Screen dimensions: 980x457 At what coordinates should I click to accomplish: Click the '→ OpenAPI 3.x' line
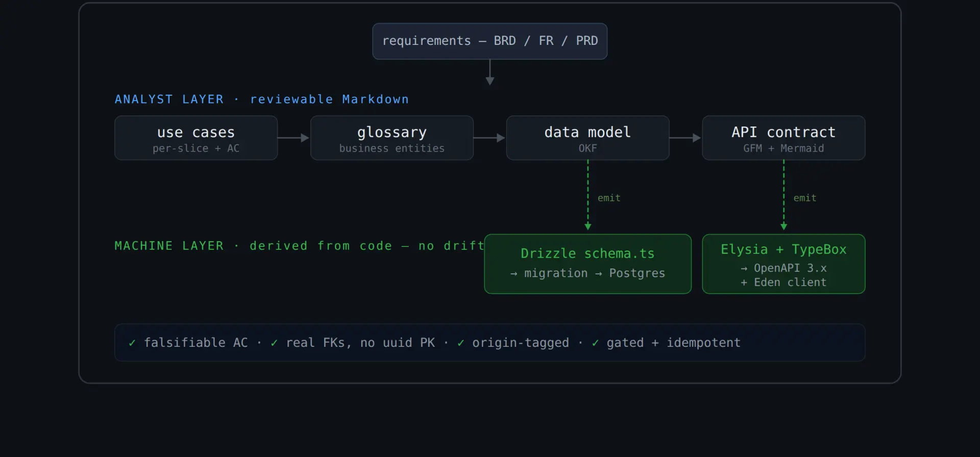783,268
